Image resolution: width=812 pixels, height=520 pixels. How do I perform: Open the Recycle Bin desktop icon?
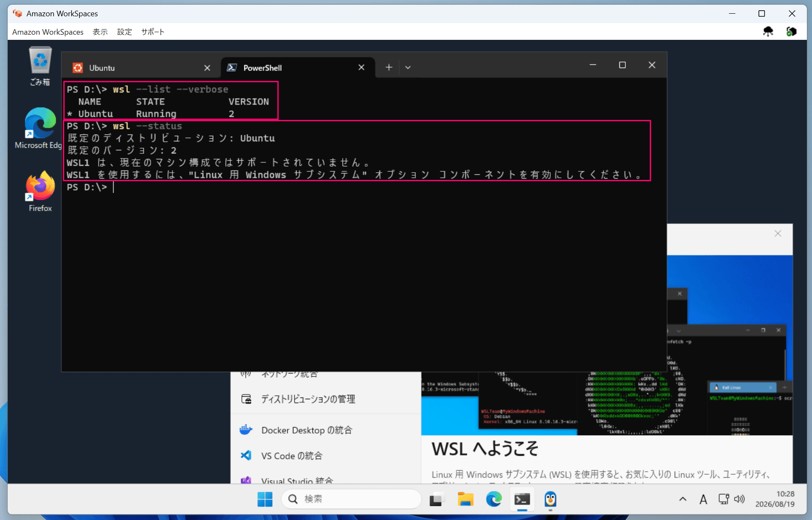tap(40, 66)
